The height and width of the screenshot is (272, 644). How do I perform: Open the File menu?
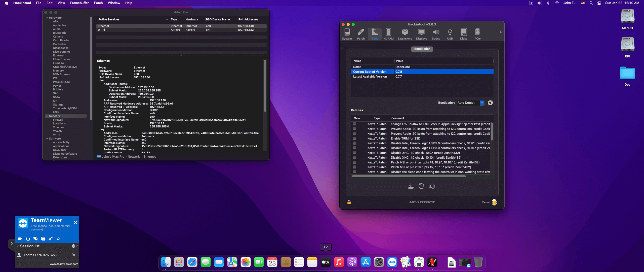click(38, 3)
